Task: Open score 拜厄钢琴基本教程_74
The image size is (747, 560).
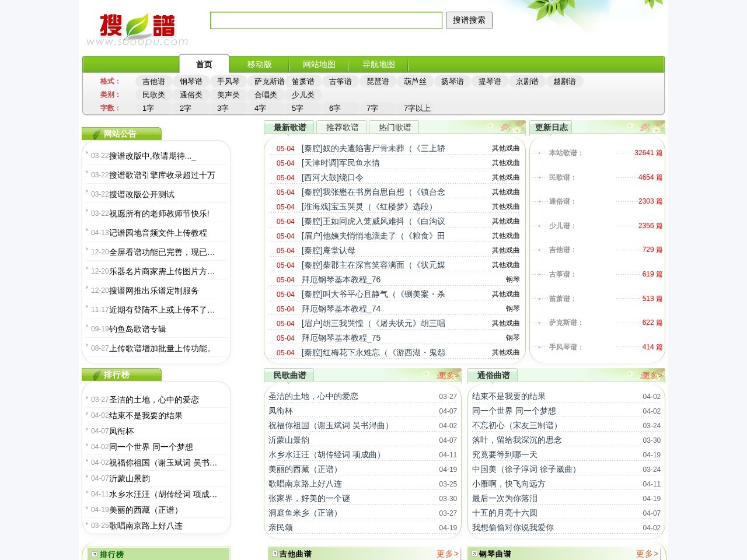Action: pos(341,309)
